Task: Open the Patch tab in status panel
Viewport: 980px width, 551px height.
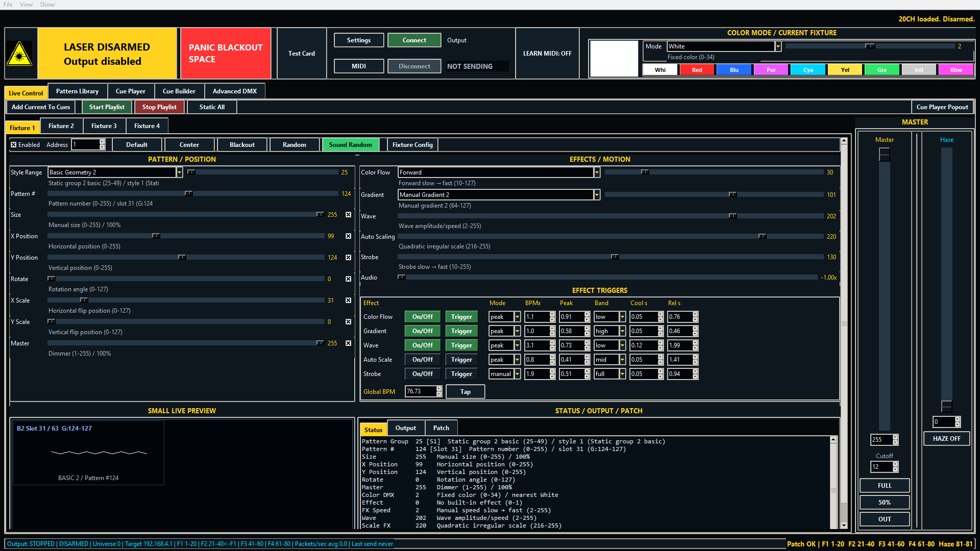Action: pos(441,428)
